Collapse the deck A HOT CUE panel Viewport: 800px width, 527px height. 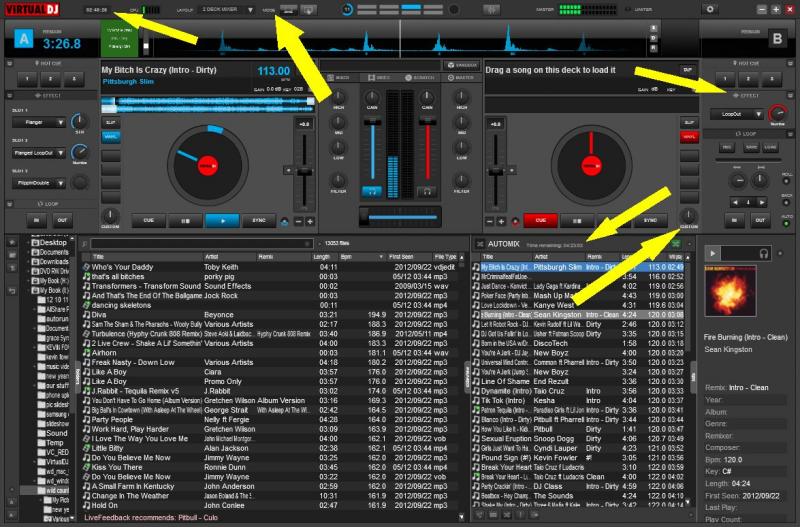(x=10, y=63)
